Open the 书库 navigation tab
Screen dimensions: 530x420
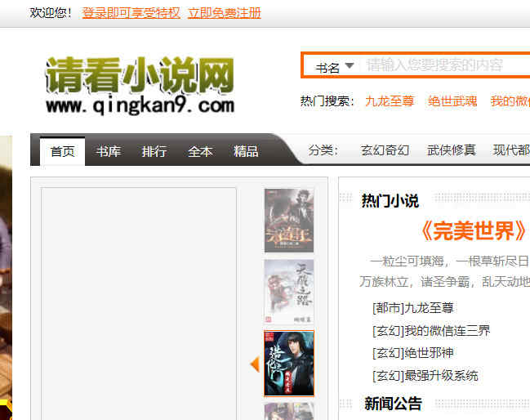(x=109, y=151)
